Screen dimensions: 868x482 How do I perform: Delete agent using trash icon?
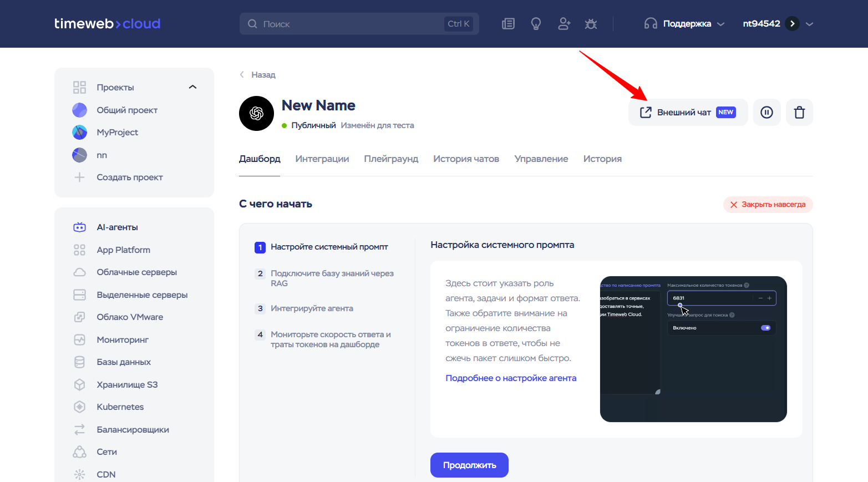[799, 113]
